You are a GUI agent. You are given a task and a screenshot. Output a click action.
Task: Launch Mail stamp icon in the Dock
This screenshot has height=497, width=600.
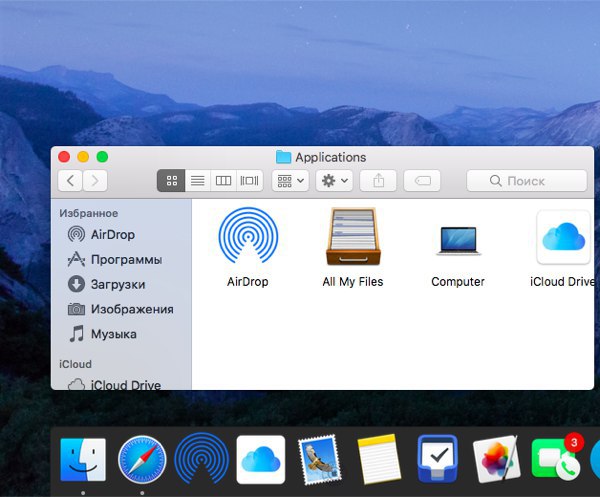320,460
